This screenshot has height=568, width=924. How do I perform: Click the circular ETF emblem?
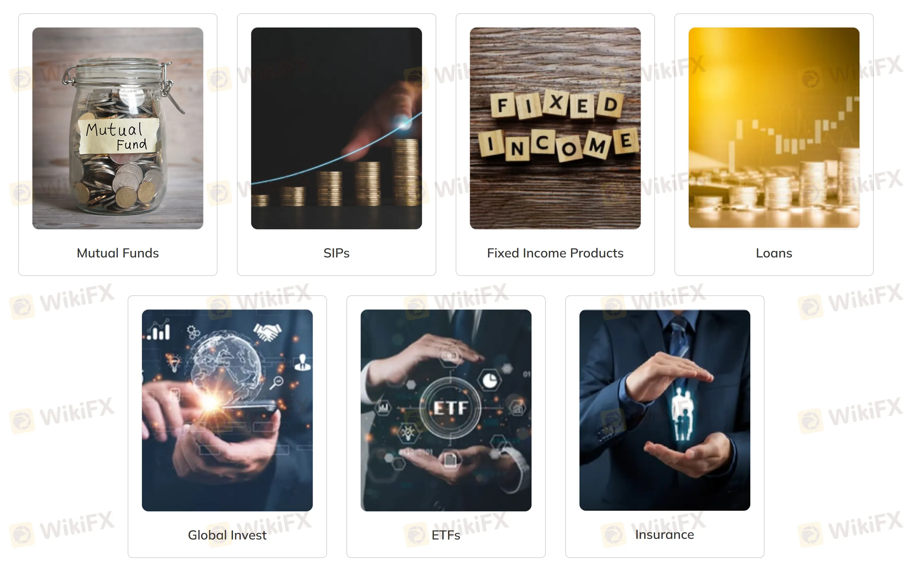tap(450, 408)
